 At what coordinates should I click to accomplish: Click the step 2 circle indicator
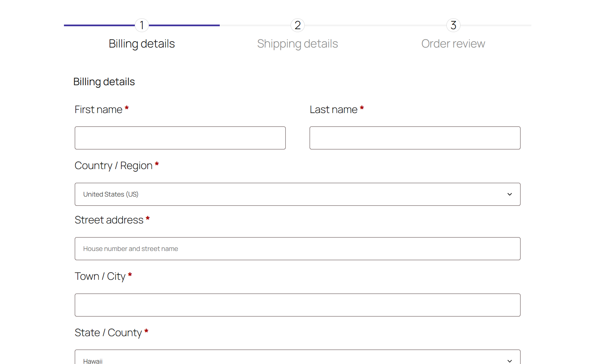click(297, 25)
